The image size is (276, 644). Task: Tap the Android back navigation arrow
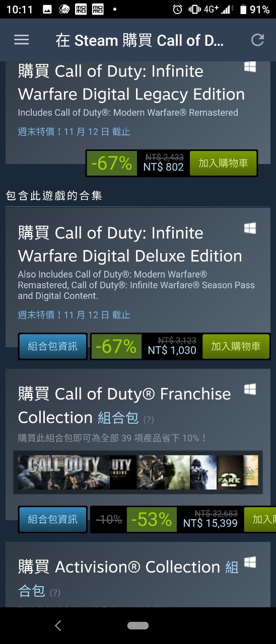pos(58,625)
